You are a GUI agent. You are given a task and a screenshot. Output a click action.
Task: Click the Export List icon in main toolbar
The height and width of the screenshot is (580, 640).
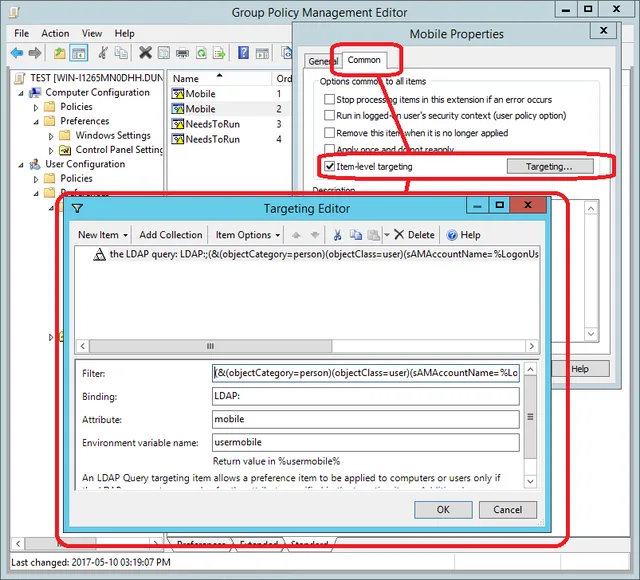pyautogui.click(x=220, y=53)
